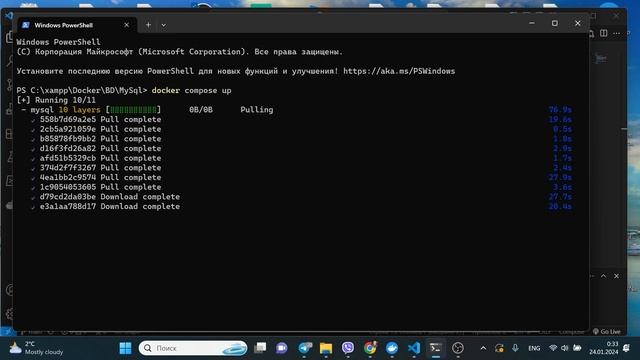The width and height of the screenshot is (640, 360).
Task: Click layer 558b7d69a2e5 Pull complete row
Action: coord(96,120)
